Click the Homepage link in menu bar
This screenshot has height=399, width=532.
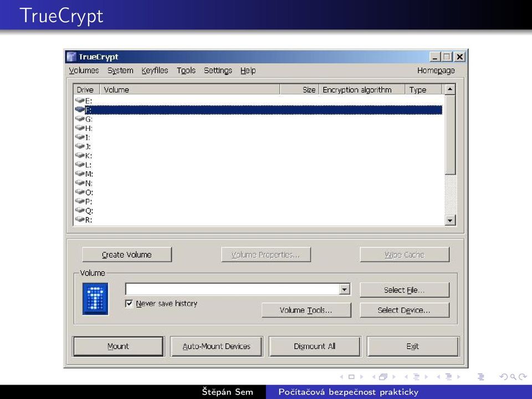(x=436, y=70)
